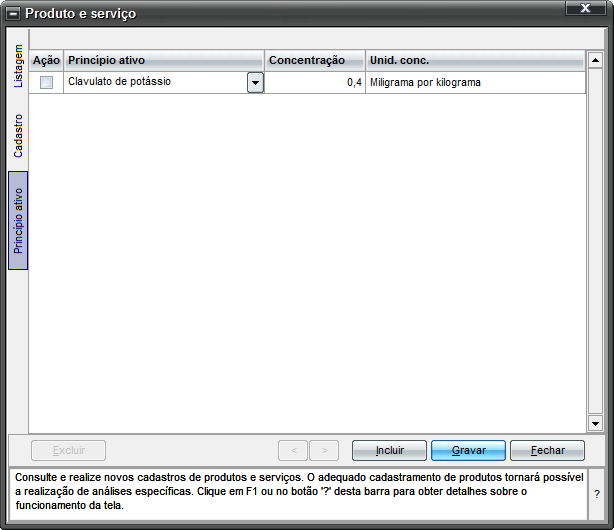
Task: Switch to the Cadastro tab
Action: click(x=18, y=136)
